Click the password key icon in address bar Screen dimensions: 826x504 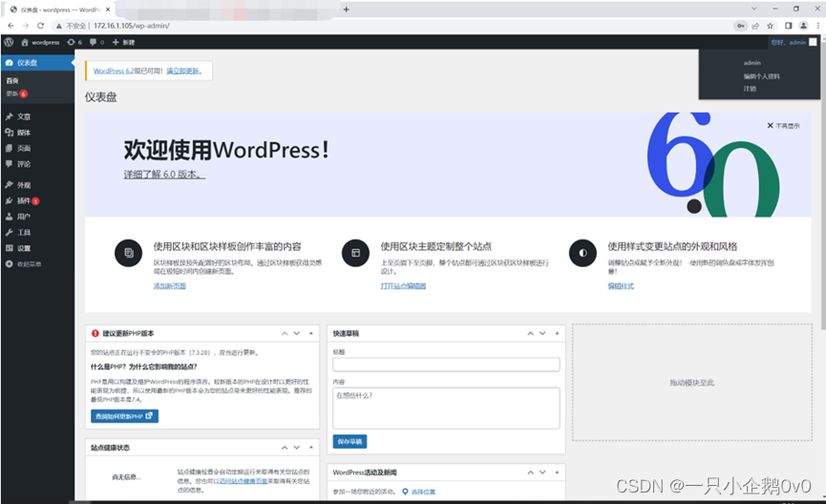(741, 25)
